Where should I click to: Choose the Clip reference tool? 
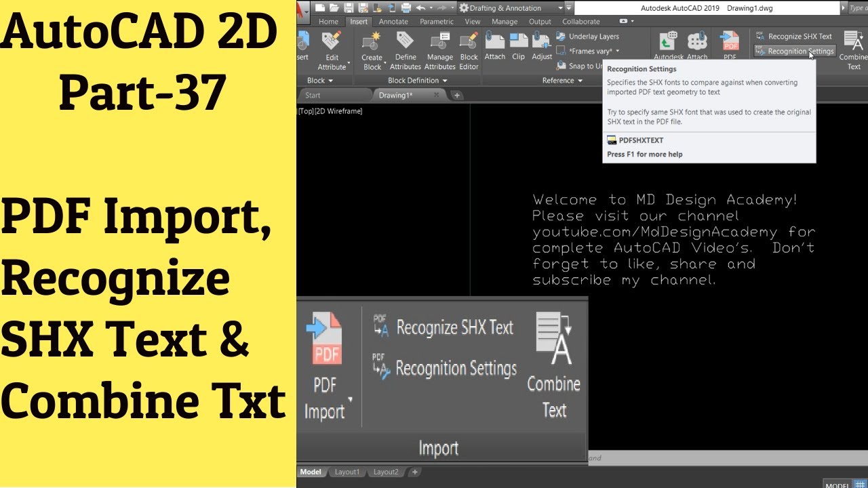[x=519, y=47]
